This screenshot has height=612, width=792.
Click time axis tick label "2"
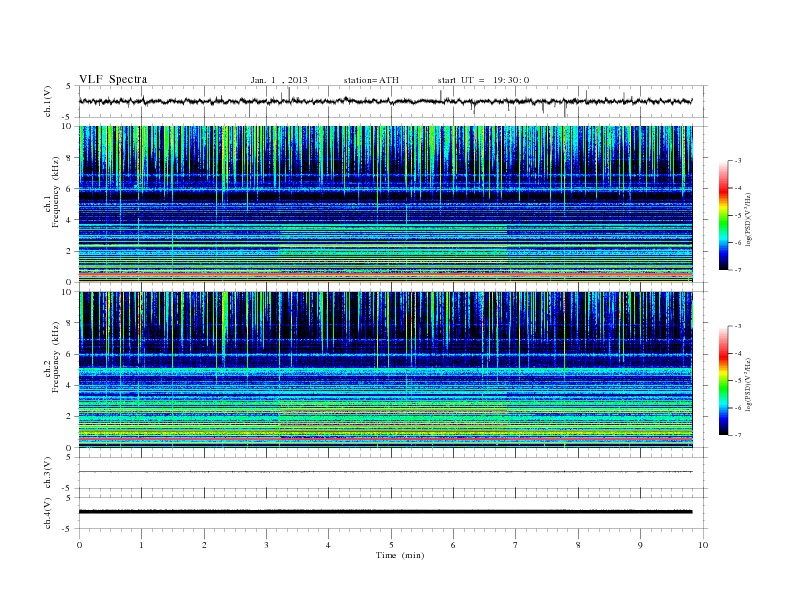click(x=204, y=545)
